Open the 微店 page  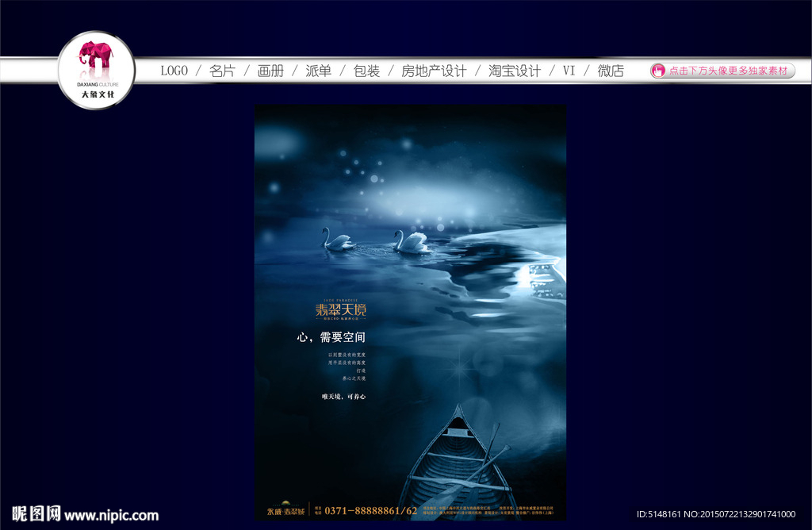[x=609, y=70]
